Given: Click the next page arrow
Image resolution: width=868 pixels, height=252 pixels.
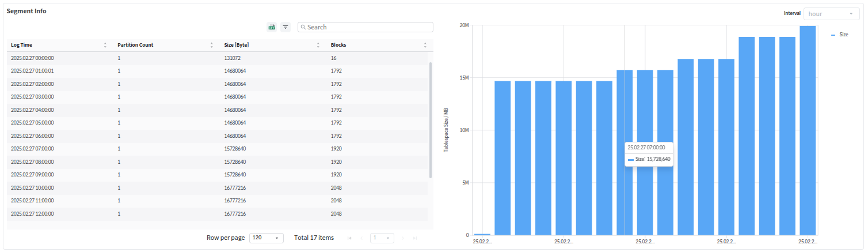Looking at the screenshot, I should pyautogui.click(x=403, y=238).
